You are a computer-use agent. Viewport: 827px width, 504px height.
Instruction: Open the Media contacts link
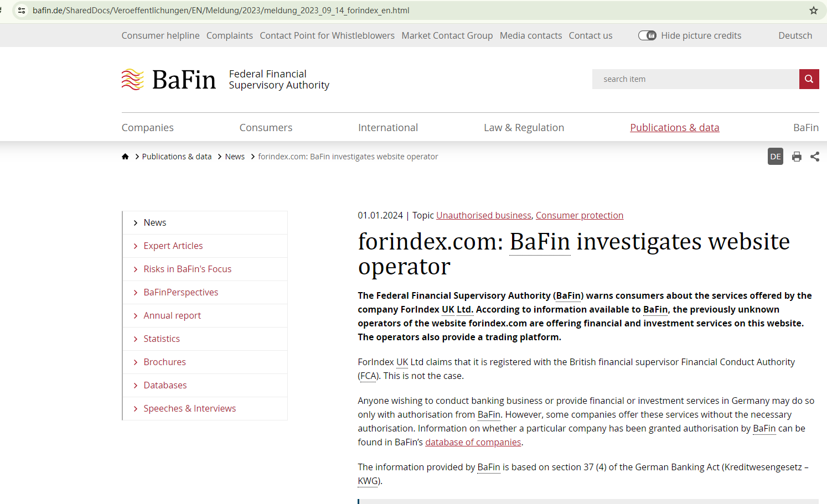point(531,35)
